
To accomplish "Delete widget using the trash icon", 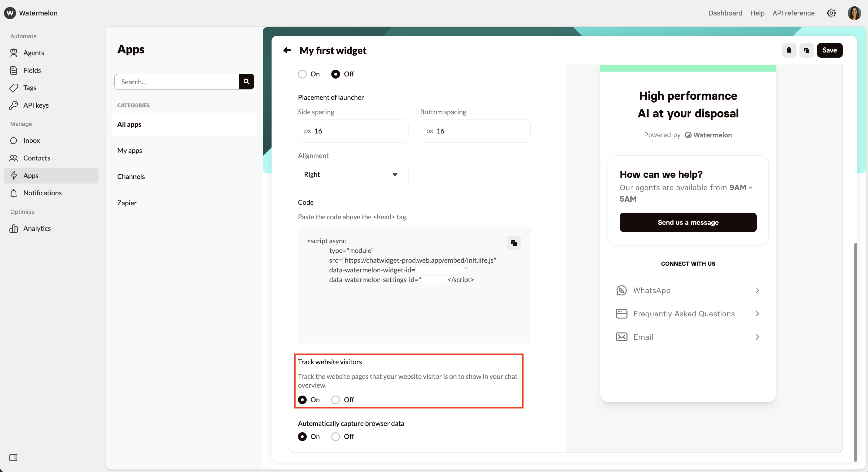I will pyautogui.click(x=789, y=50).
